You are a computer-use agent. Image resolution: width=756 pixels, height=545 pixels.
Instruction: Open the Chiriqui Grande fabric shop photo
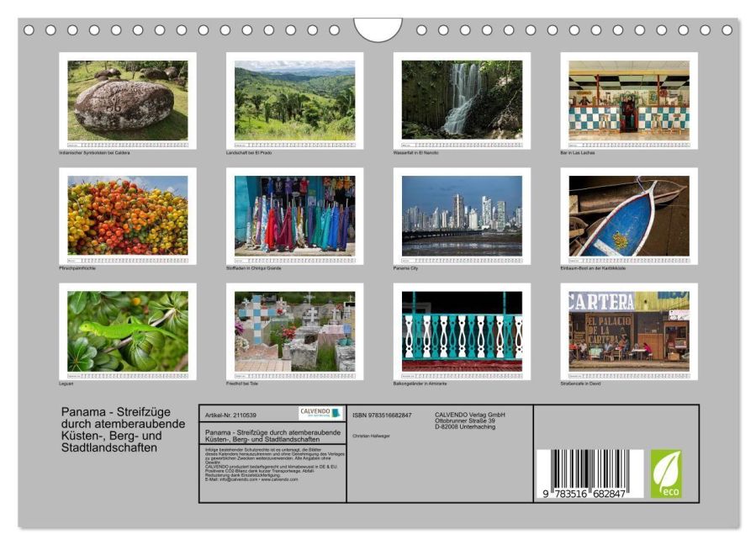click(294, 216)
